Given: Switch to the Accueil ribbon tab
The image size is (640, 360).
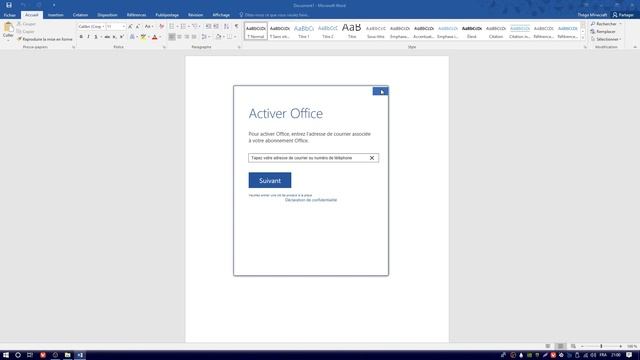Looking at the screenshot, I should coord(31,15).
